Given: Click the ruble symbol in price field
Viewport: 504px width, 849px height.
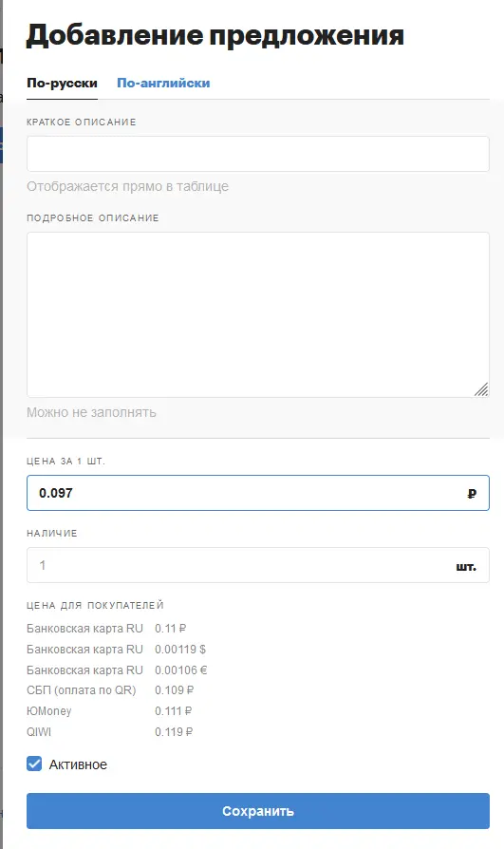Looking at the screenshot, I should click(x=472, y=493).
